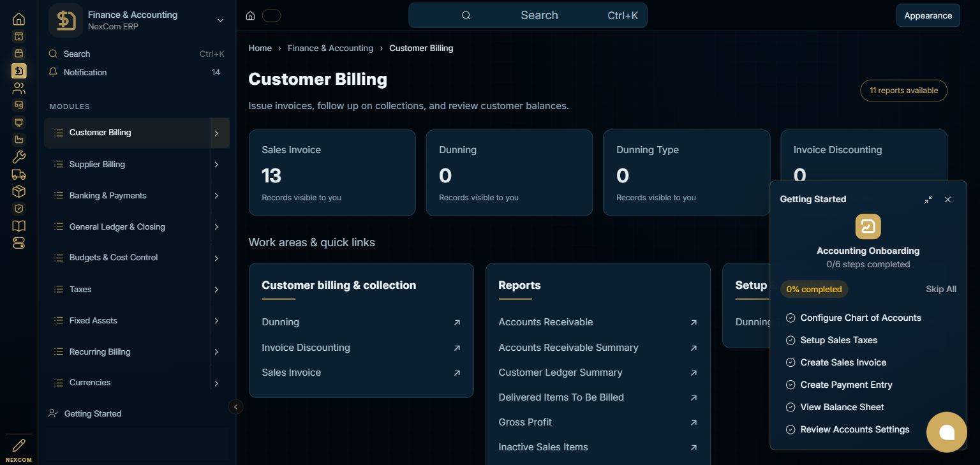Check off View Balance Sheet step

[x=791, y=407]
